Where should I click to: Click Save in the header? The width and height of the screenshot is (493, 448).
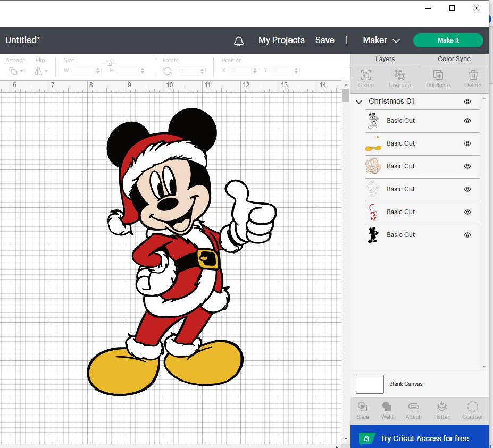pos(324,40)
